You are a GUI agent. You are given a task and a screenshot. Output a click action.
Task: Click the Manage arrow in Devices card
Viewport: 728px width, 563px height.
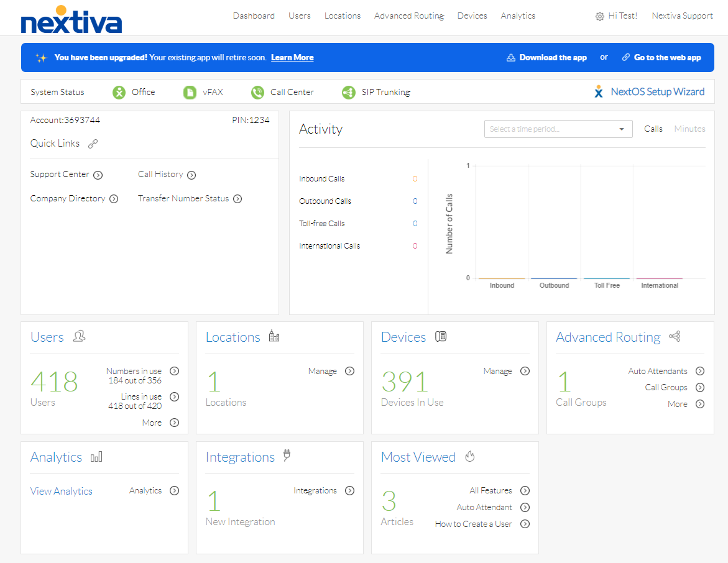(525, 371)
